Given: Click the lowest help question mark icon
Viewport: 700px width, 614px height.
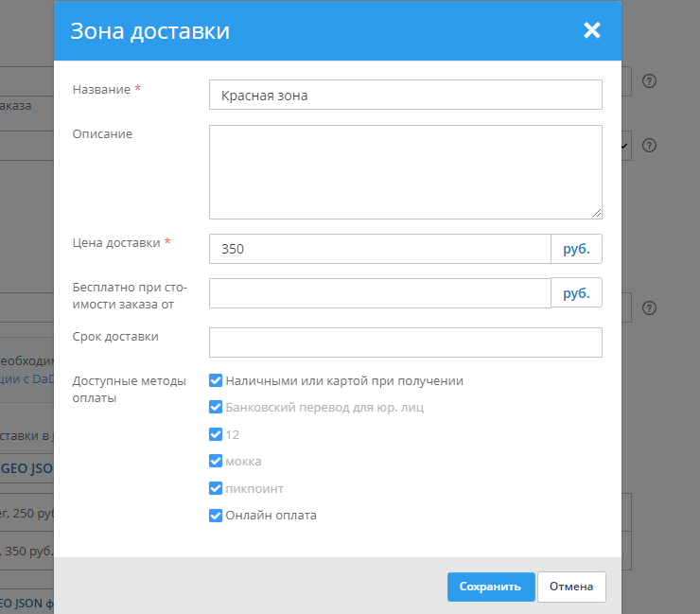Looking at the screenshot, I should coord(649,307).
